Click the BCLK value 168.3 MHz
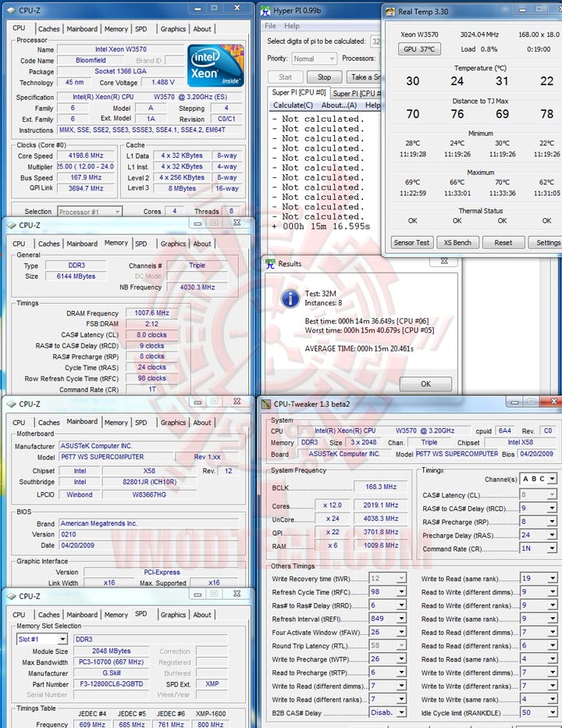The width and height of the screenshot is (562, 728). tap(381, 487)
